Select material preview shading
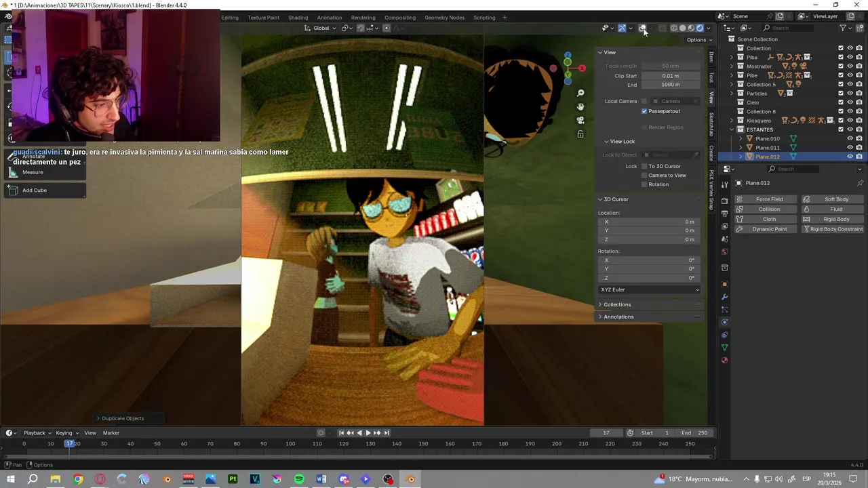The image size is (868, 488). pos(691,28)
